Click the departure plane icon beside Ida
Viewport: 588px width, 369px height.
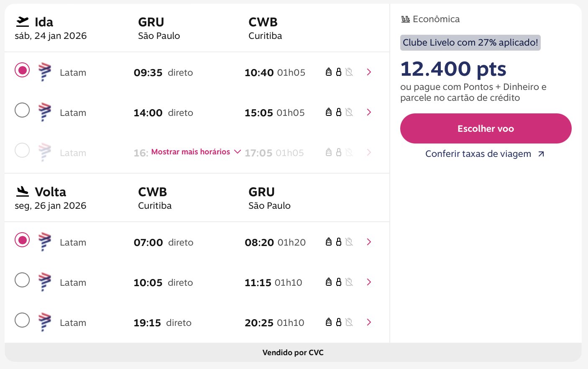(x=23, y=21)
